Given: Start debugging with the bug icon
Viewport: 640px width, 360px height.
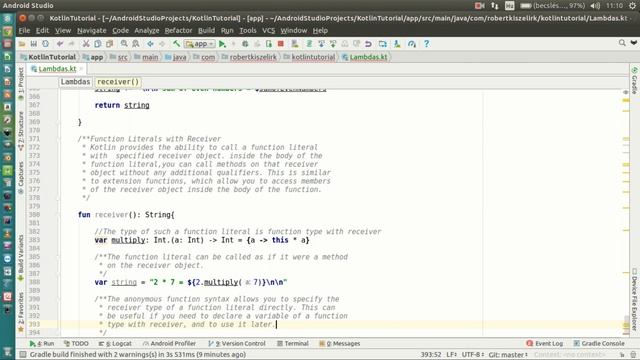Looking at the screenshot, I should point(245,44).
